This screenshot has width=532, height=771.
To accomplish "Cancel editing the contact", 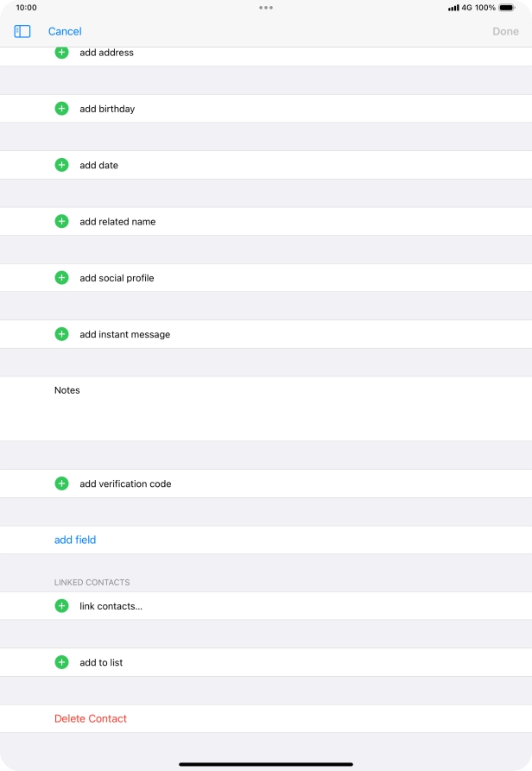I will click(65, 31).
